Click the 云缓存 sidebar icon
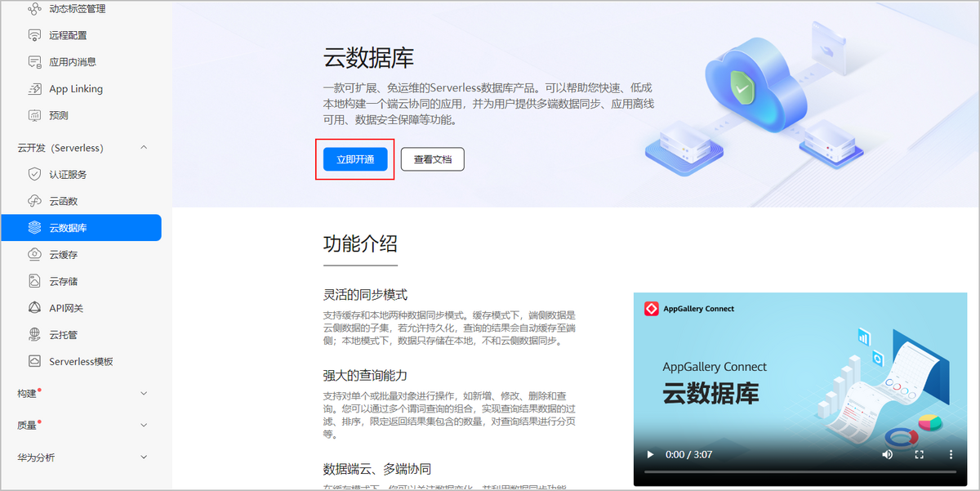Viewport: 980px width, 491px height. [x=34, y=255]
